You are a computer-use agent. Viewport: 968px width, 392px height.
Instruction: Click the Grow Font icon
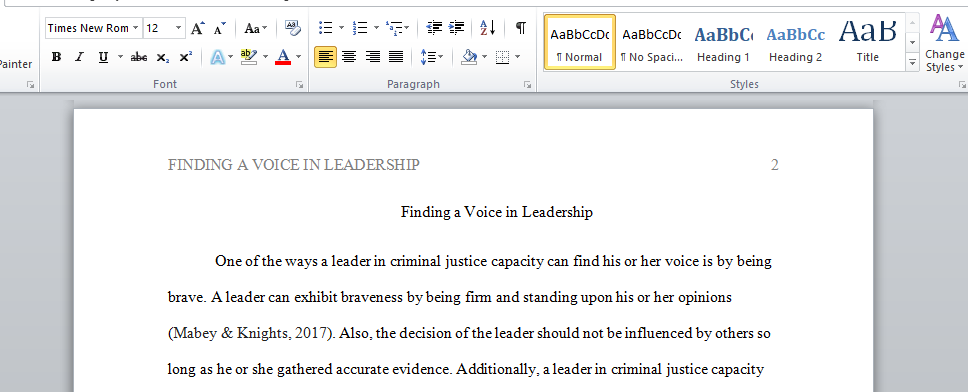tap(197, 28)
